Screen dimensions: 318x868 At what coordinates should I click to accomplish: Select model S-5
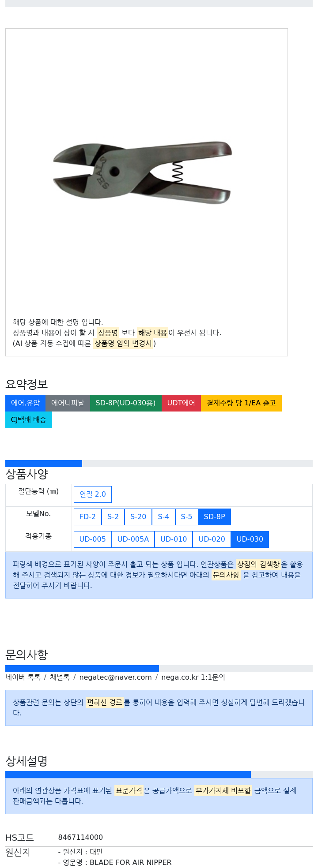186,517
